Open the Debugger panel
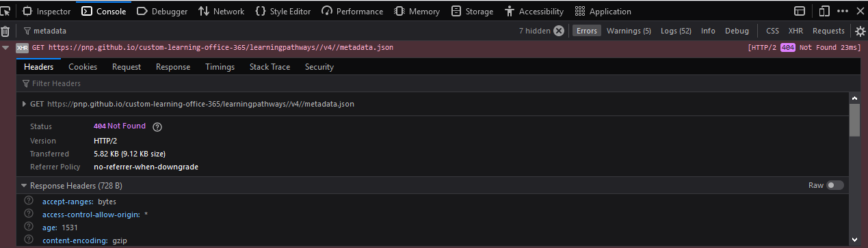This screenshot has width=868, height=248. pyautogui.click(x=162, y=11)
